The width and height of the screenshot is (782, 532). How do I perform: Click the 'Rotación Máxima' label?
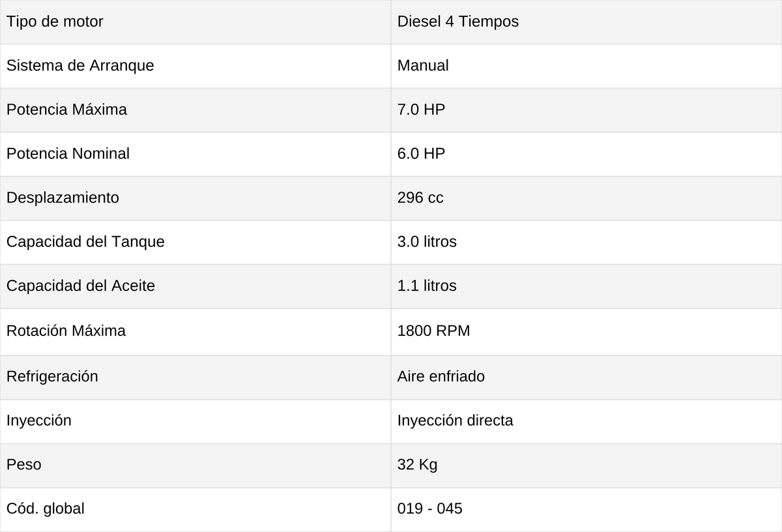[x=66, y=331]
